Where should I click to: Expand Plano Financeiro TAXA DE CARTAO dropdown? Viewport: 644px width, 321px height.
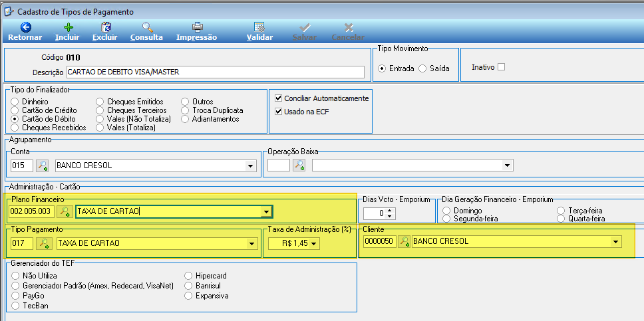coord(267,212)
